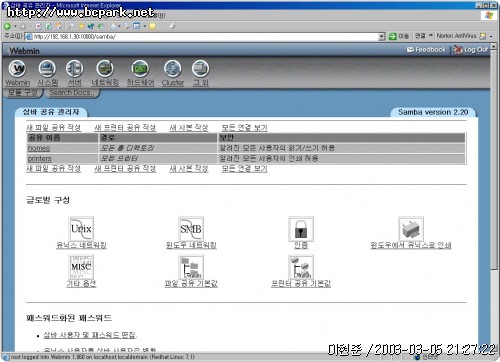Click the 삼바 사용자 및 패스워드 편집 link
The width and height of the screenshot is (500, 362).
(x=90, y=335)
